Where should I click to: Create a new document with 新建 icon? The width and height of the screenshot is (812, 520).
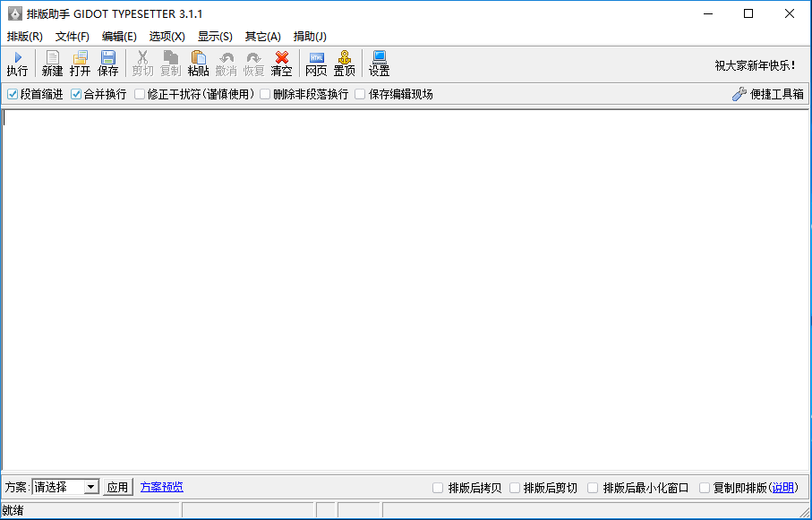tap(52, 62)
